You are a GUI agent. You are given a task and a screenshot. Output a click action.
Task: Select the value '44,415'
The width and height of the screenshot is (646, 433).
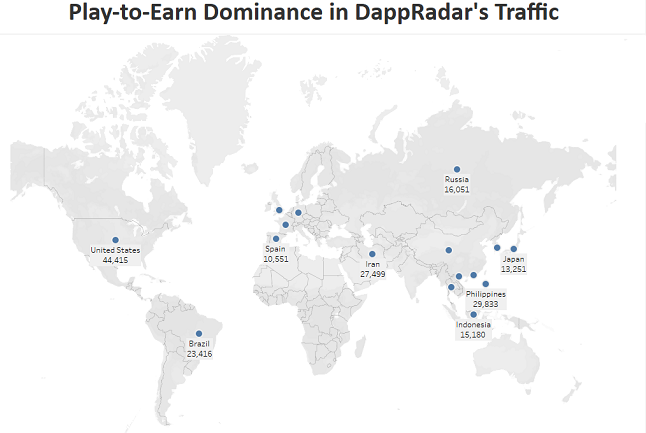[x=115, y=260]
